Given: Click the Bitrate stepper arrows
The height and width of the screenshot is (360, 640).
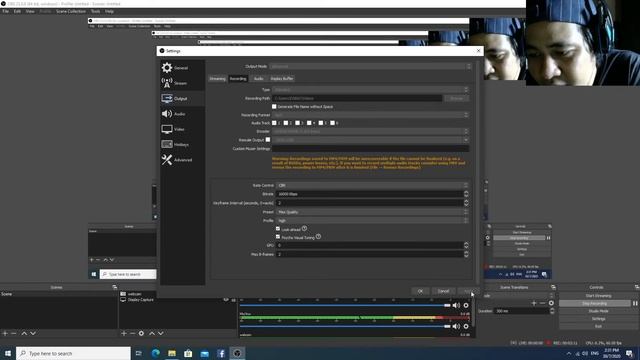Looking at the screenshot, I should click(466, 194).
